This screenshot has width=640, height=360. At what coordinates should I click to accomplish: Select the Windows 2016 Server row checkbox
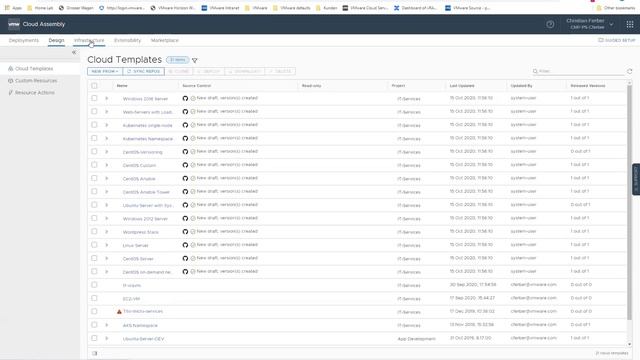coord(94,98)
